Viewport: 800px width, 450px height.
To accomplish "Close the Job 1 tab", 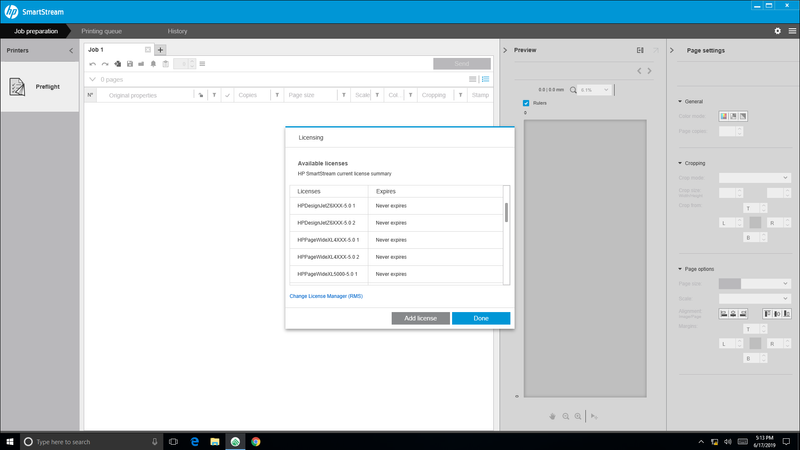I will pos(147,49).
